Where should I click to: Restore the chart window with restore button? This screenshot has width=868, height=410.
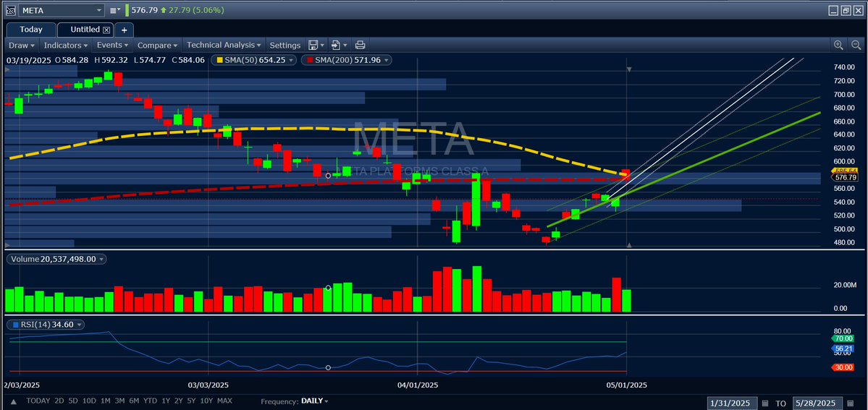(846, 10)
